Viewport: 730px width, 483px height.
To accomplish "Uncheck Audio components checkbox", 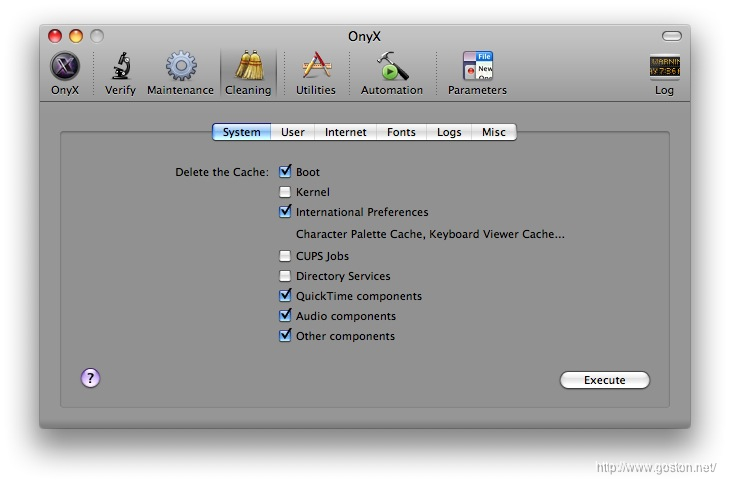I will [285, 315].
